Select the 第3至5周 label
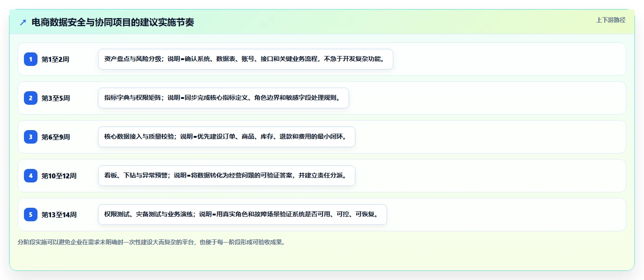Viewport: 644px width, 280px height. [x=56, y=98]
